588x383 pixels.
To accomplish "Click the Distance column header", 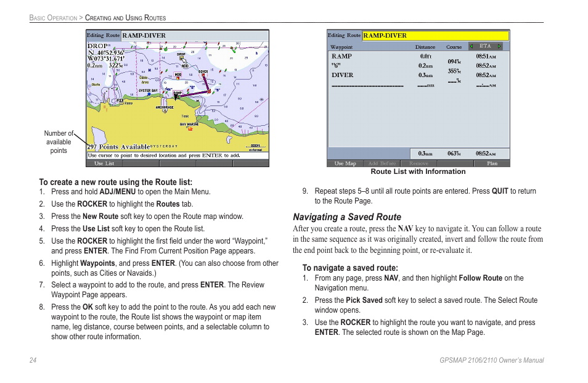I will coord(425,47).
